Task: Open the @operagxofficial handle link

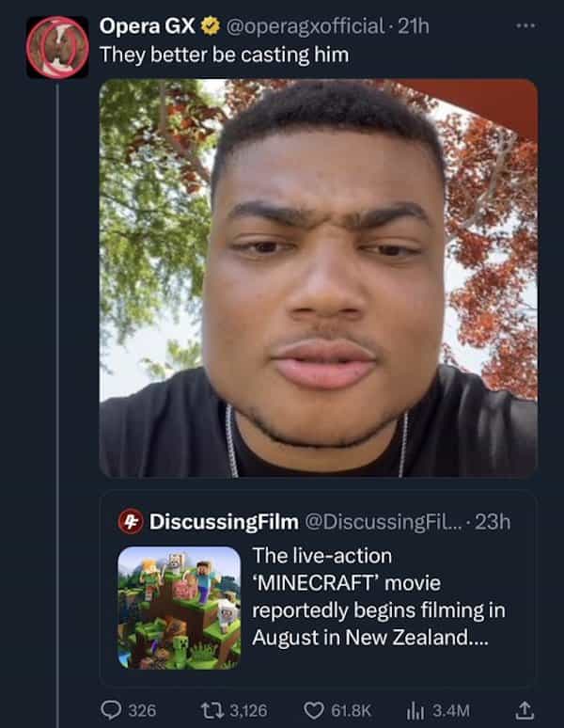Action: (303, 26)
